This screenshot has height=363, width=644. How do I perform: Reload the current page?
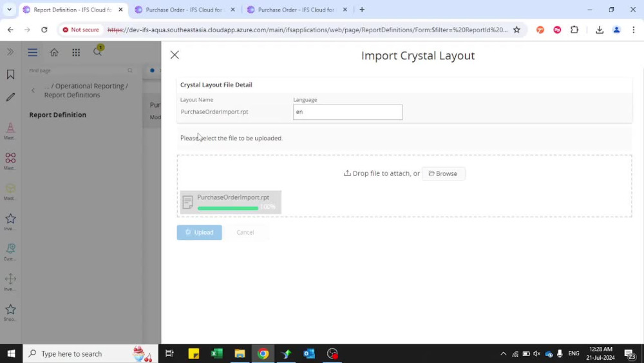pyautogui.click(x=44, y=30)
